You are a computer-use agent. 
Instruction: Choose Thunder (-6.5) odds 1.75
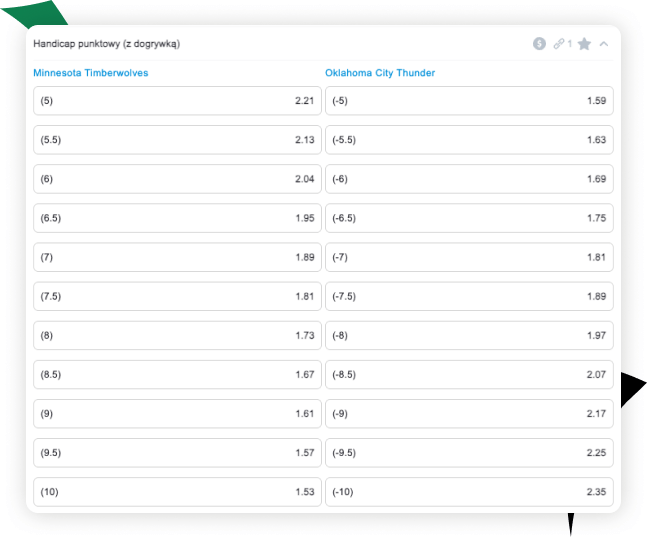click(469, 218)
